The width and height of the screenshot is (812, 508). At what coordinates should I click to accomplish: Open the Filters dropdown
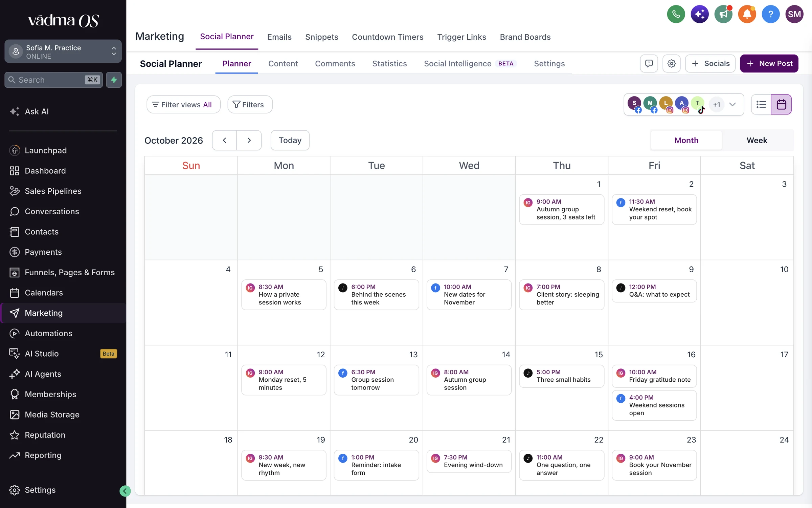click(x=250, y=104)
